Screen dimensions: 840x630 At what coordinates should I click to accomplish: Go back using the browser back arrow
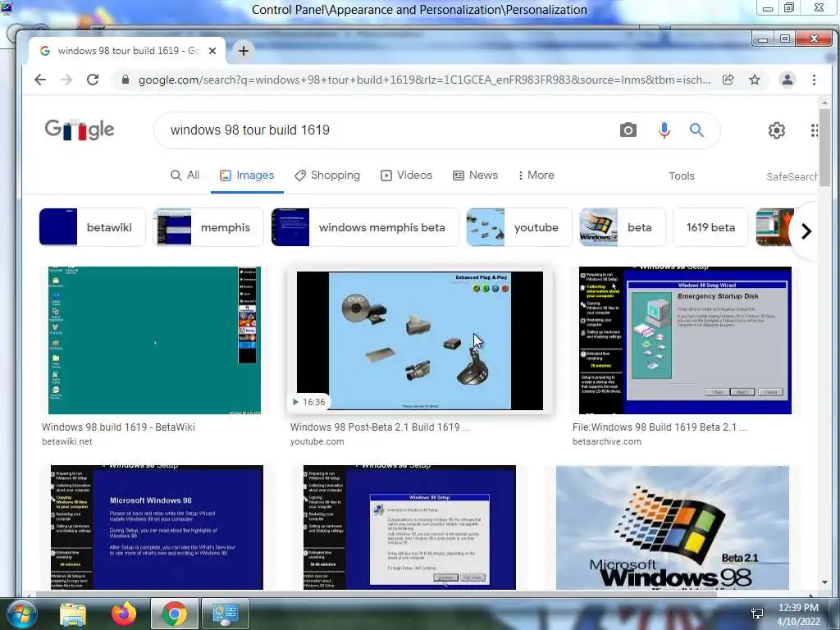(x=40, y=80)
